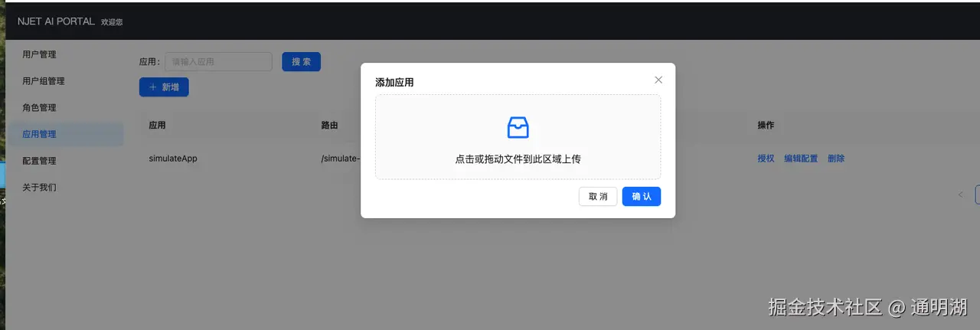Close the 添加应用 dialog with X

(658, 80)
